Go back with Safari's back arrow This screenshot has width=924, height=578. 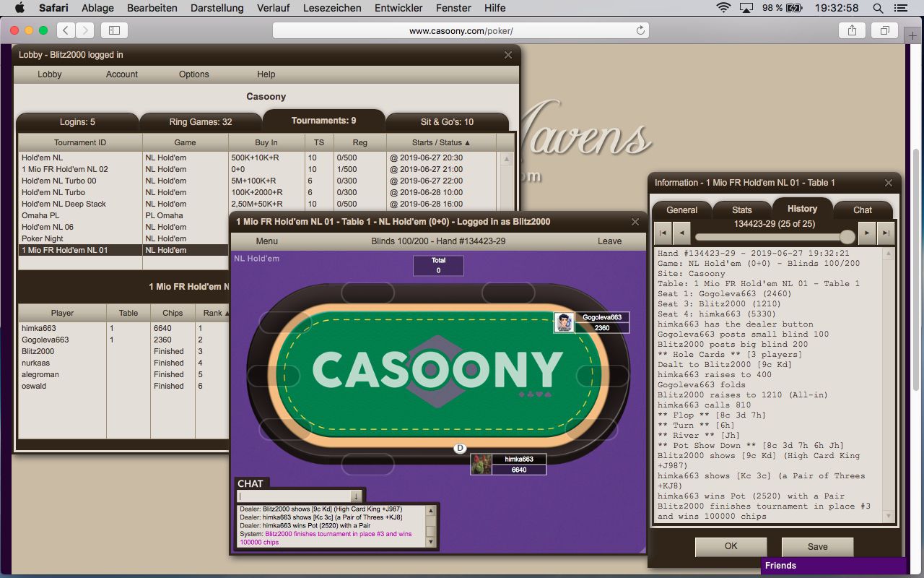point(66,30)
